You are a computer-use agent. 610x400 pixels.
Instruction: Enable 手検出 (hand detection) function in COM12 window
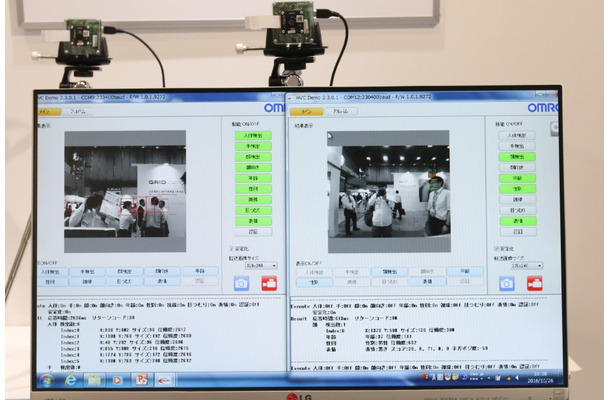click(517, 146)
